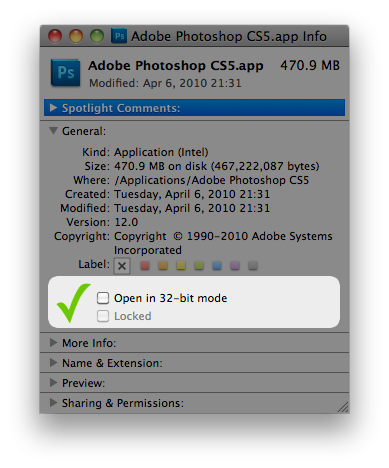Apply the gray label color
This screenshot has height=468, width=389.
pos(253,265)
